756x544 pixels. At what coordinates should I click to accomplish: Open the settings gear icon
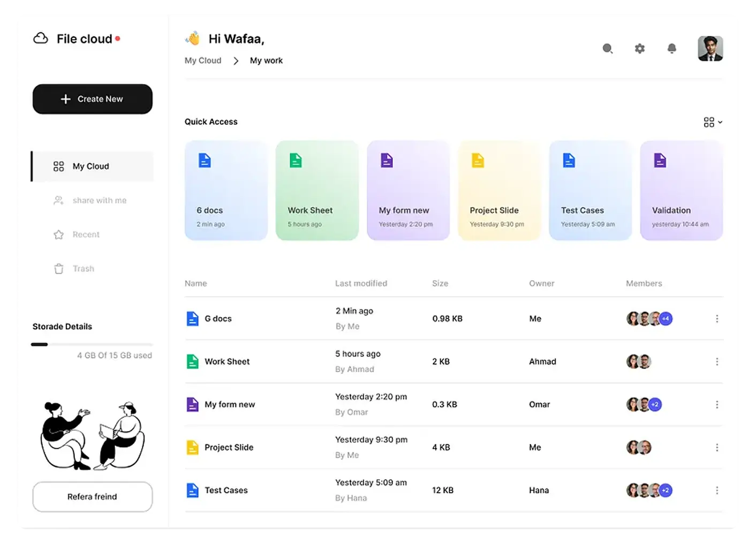tap(640, 48)
